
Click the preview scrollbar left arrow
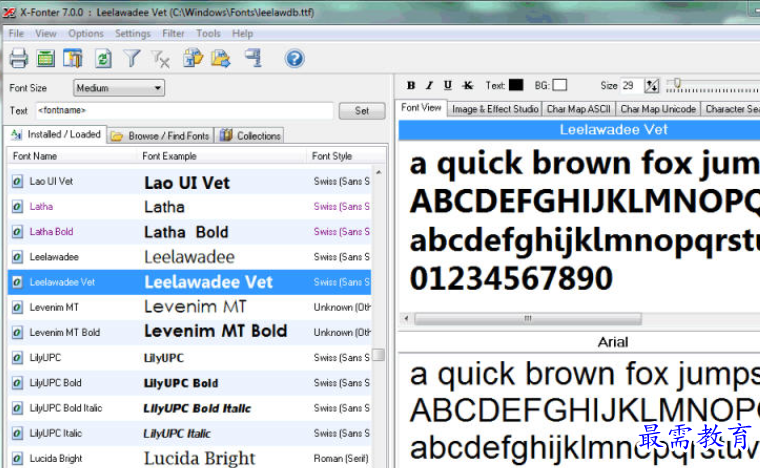point(406,318)
